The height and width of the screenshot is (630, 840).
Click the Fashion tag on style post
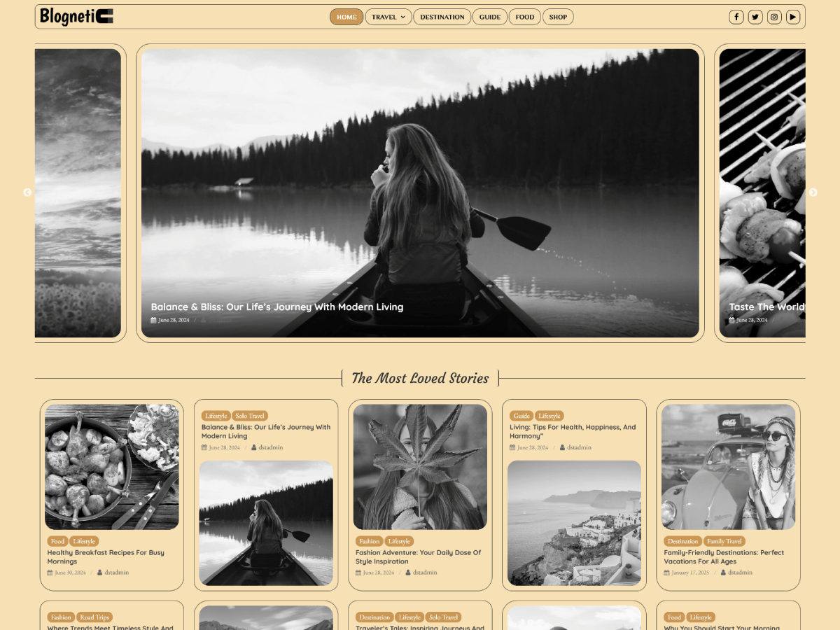[x=369, y=540]
